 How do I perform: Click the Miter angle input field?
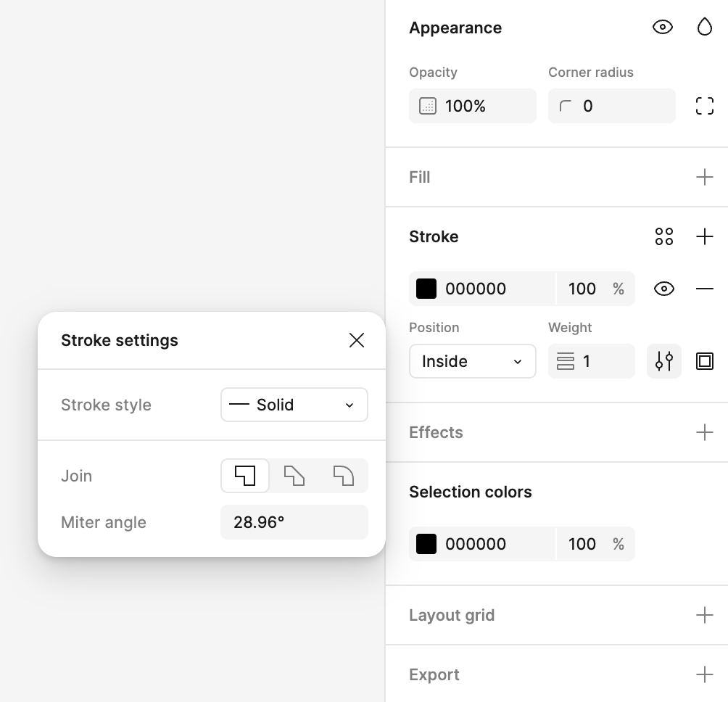294,522
